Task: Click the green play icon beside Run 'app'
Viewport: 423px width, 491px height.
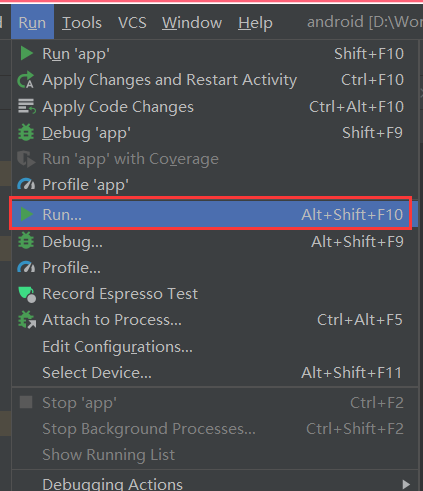Action: click(x=26, y=53)
